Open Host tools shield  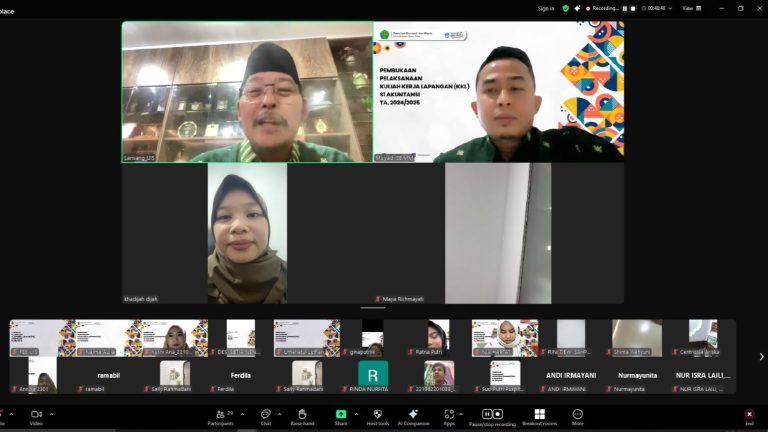pos(378,417)
